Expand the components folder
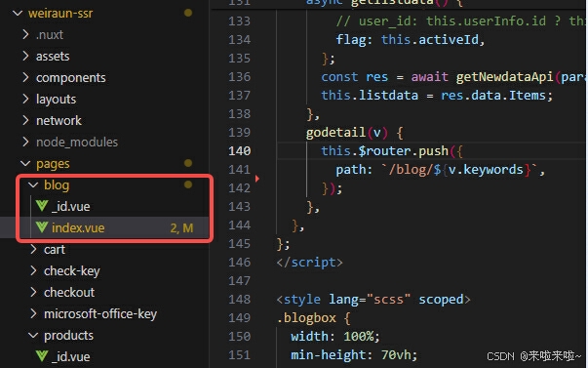588x368 pixels. [25, 77]
